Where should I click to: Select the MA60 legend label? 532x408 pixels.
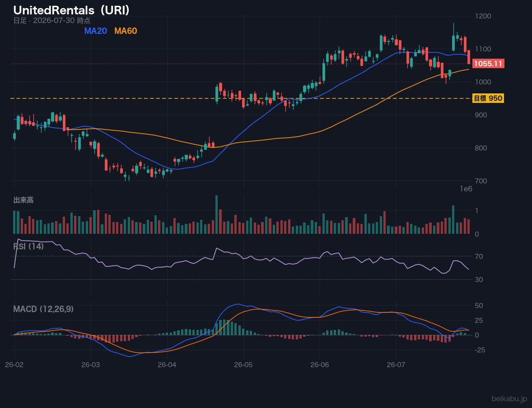pos(126,31)
